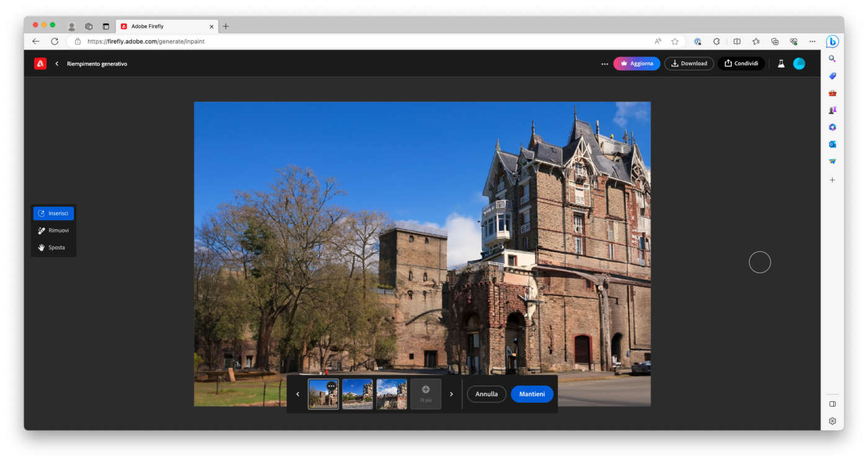Open the Collections icon in browser toolbar
Image resolution: width=868 pixels, height=462 pixels.
775,42
